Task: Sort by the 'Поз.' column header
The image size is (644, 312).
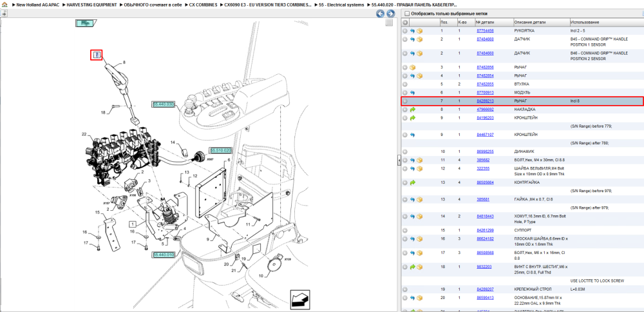Action: [x=448, y=22]
